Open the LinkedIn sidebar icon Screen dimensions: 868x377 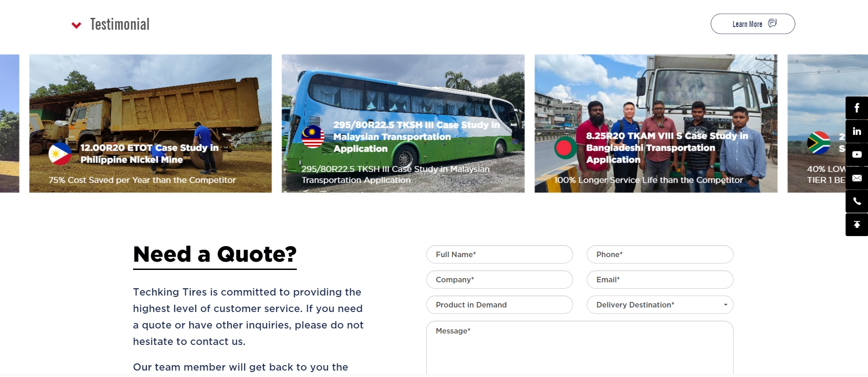pos(857,131)
